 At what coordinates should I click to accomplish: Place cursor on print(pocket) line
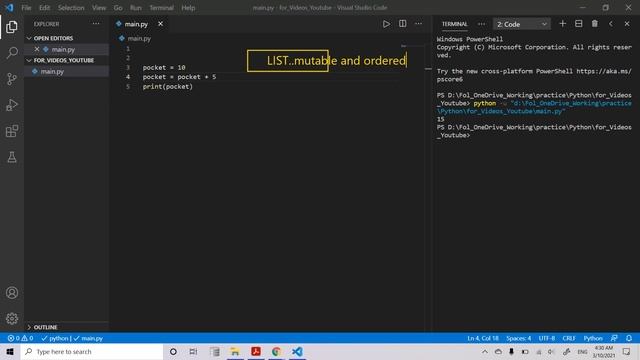coord(167,87)
